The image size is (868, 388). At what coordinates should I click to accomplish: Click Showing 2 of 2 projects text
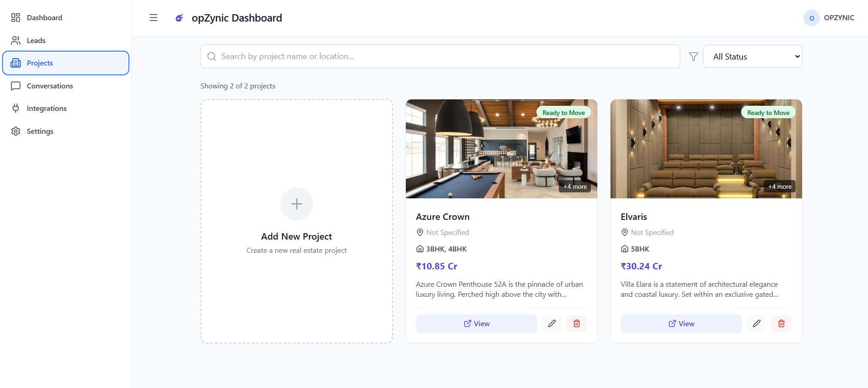[x=238, y=86]
